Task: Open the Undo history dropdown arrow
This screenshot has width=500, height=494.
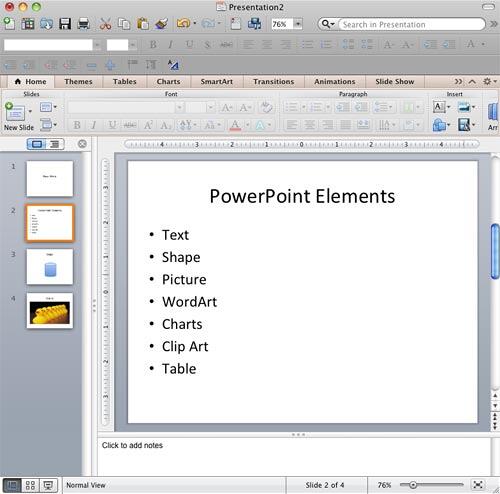Action: click(195, 23)
